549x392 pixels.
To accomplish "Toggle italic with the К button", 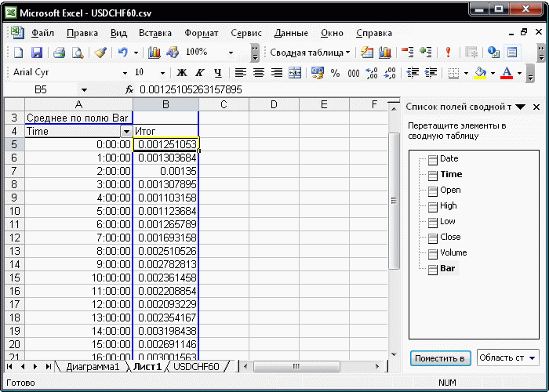I will 199,73.
